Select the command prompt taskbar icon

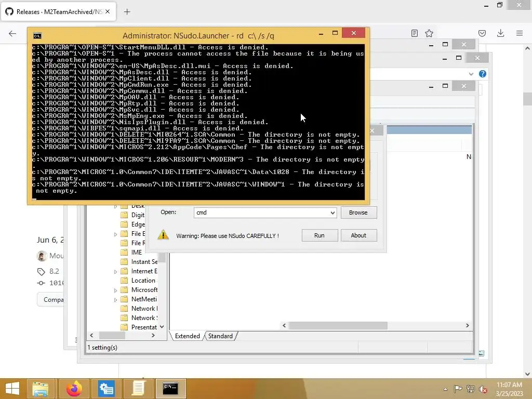(x=170, y=389)
